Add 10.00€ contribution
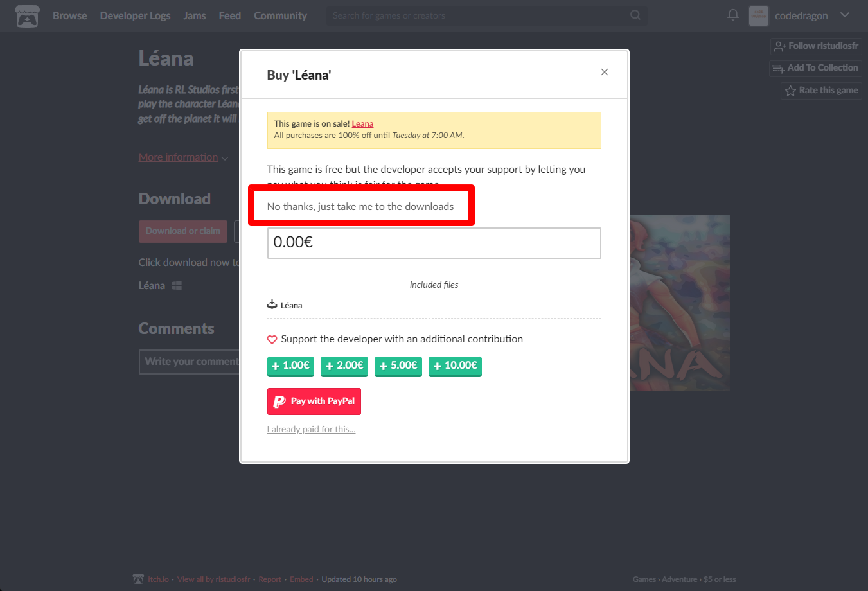The height and width of the screenshot is (591, 868). pos(455,366)
